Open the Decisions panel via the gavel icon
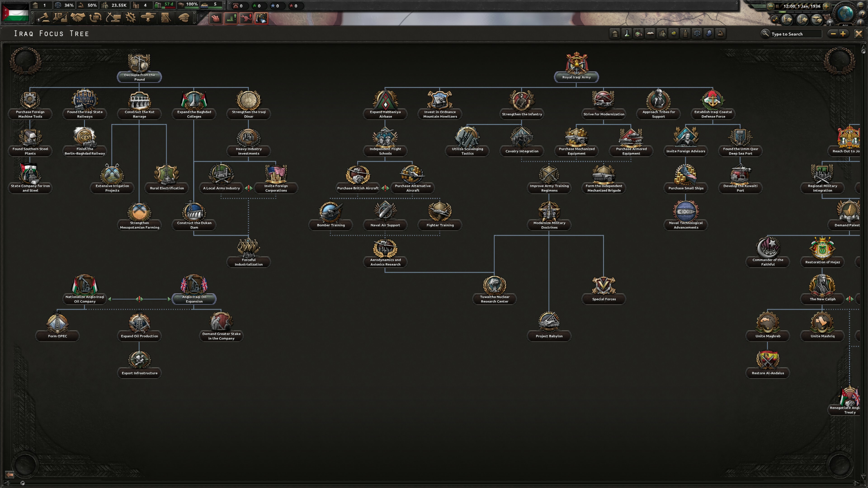Image resolution: width=868 pixels, height=488 pixels. click(x=43, y=18)
